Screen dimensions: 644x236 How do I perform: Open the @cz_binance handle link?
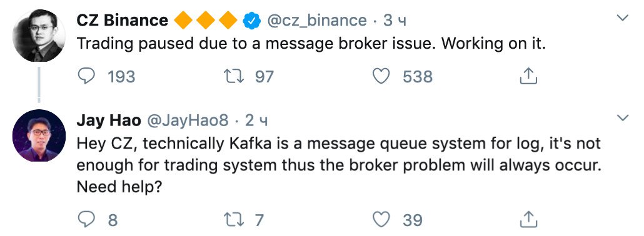coord(317,21)
